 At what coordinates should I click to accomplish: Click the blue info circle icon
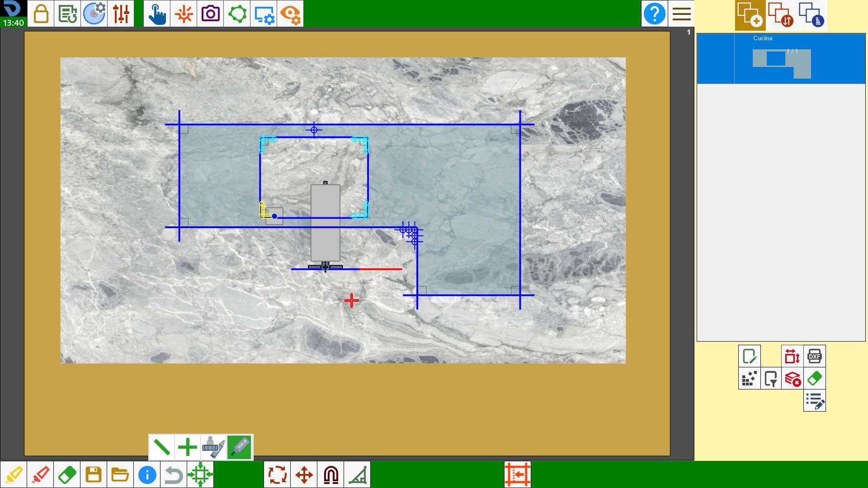tap(147, 474)
